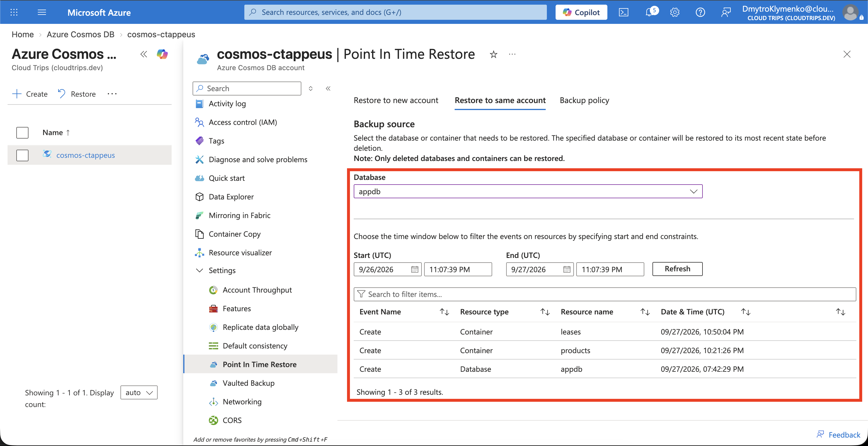The height and width of the screenshot is (446, 868).
Task: Collapse the resource menu with double chevron
Action: coord(328,88)
